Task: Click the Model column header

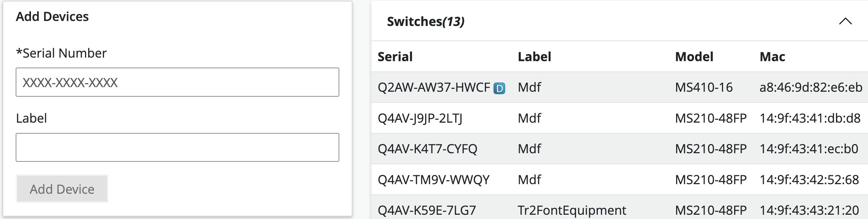Action: click(694, 57)
